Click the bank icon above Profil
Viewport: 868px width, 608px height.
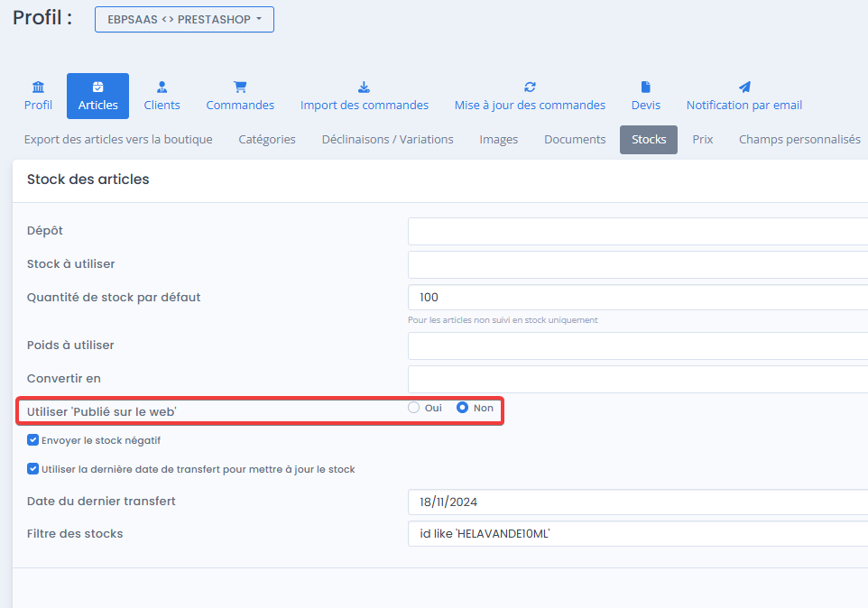(38, 87)
